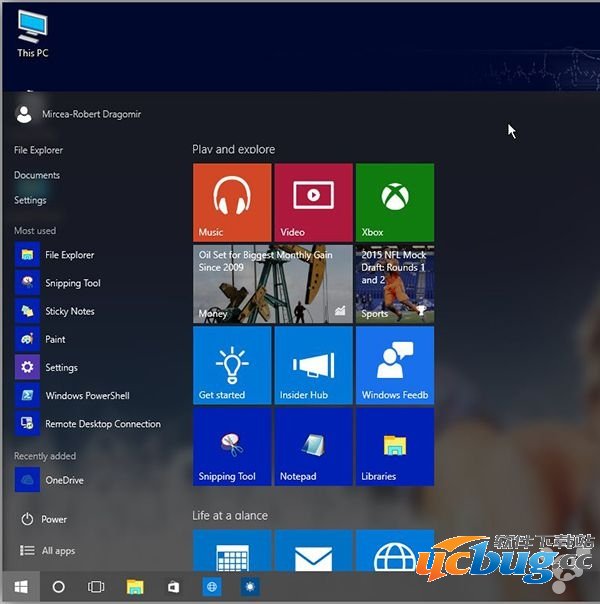
Task: Launch the Xbox tile
Action: [395, 202]
